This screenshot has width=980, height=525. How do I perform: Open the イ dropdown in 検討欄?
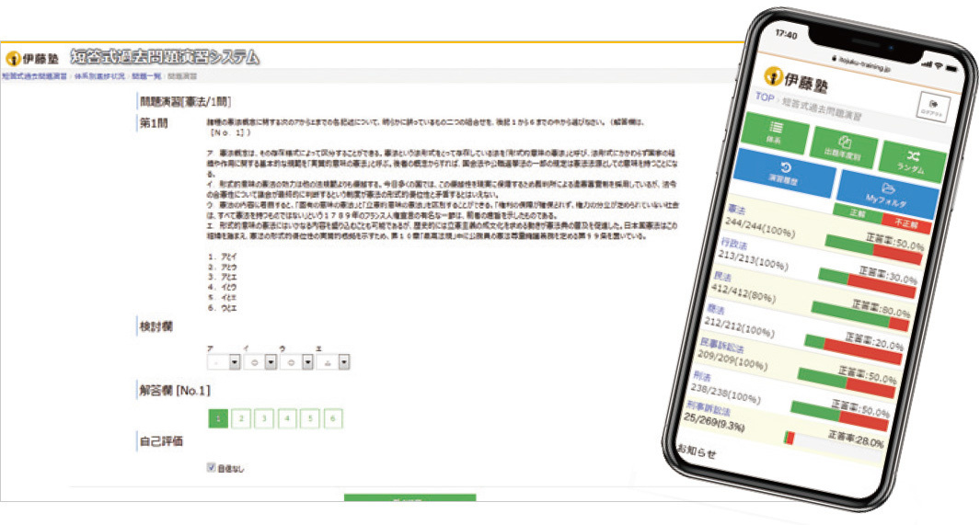[271, 362]
